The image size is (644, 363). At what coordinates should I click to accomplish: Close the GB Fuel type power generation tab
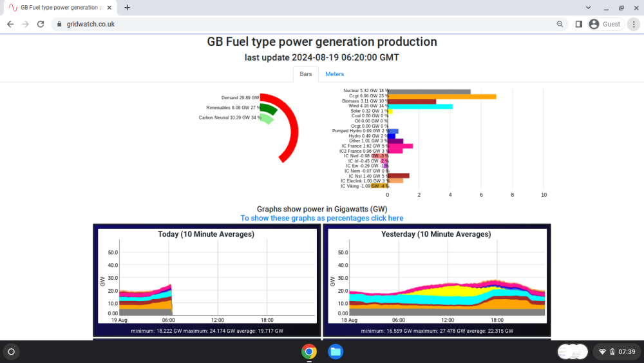(109, 7)
